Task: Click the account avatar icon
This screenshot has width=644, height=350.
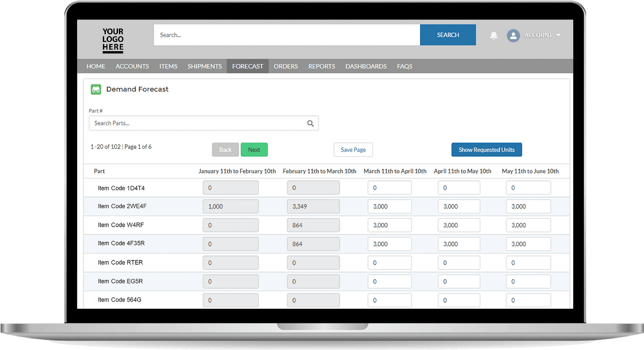Action: click(x=513, y=35)
